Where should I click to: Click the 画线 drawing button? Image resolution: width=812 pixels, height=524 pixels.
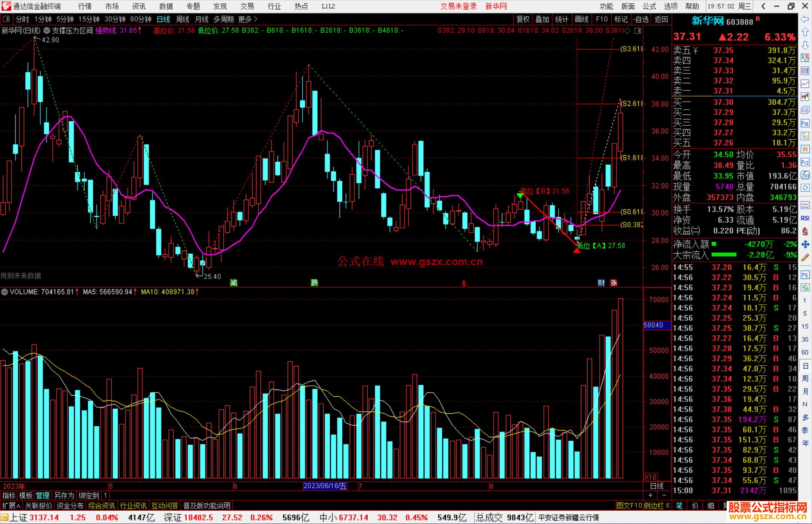pyautogui.click(x=582, y=19)
